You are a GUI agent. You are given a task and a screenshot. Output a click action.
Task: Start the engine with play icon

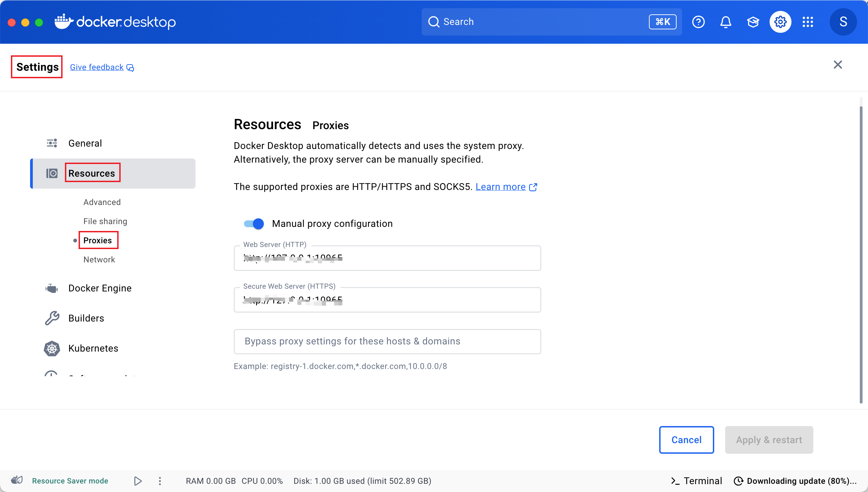(x=138, y=481)
